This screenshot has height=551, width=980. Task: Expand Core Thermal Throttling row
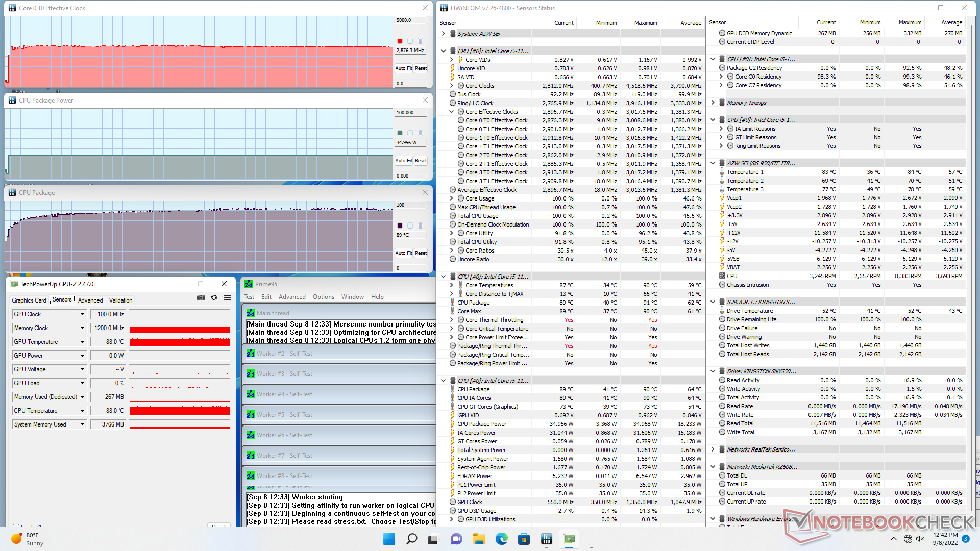[451, 320]
